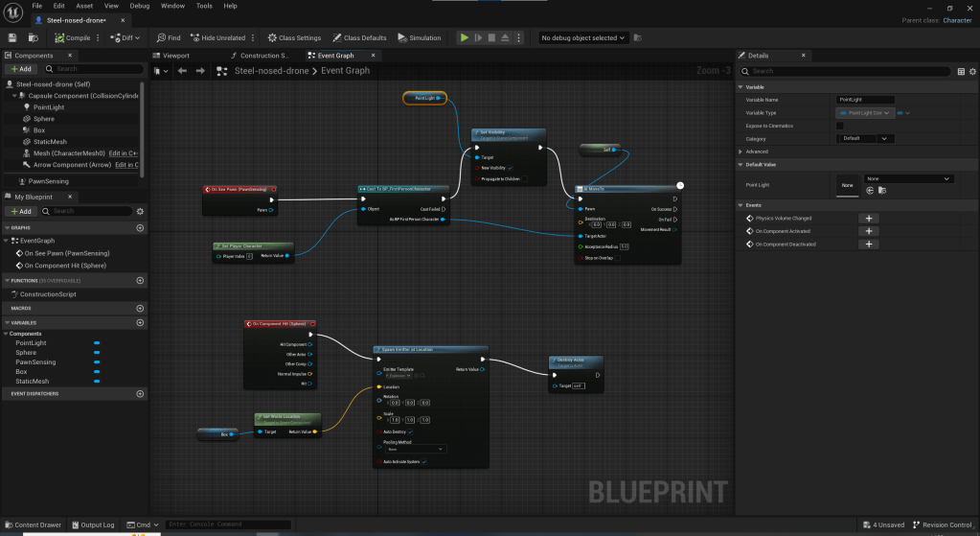Open the Variable Type dropdown
Viewport: 980px width, 536px height.
click(864, 112)
